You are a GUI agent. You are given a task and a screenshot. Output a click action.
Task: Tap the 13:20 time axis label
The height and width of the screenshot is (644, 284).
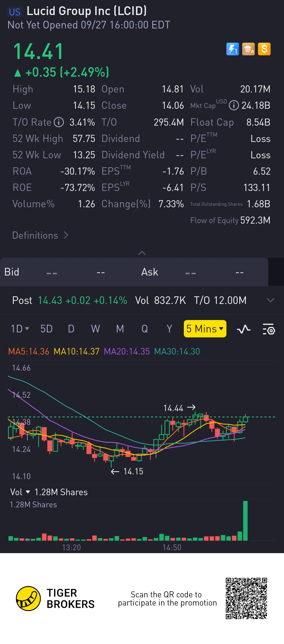[71, 547]
